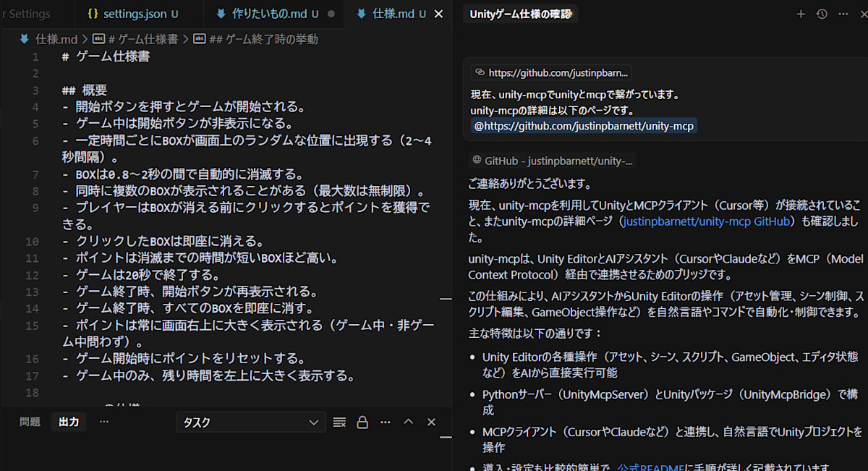Show hidden panel tabs ellipsis beside 出力
This screenshot has height=471, width=868.
[104, 422]
